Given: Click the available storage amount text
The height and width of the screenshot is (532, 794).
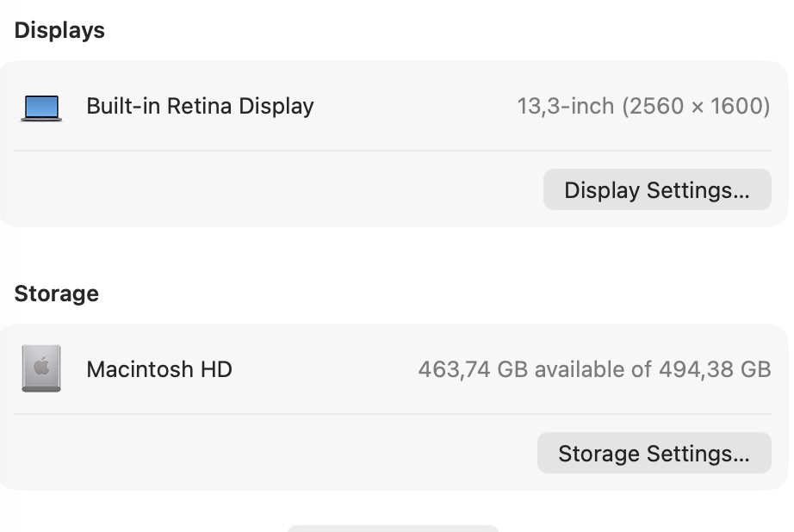Looking at the screenshot, I should point(596,369).
